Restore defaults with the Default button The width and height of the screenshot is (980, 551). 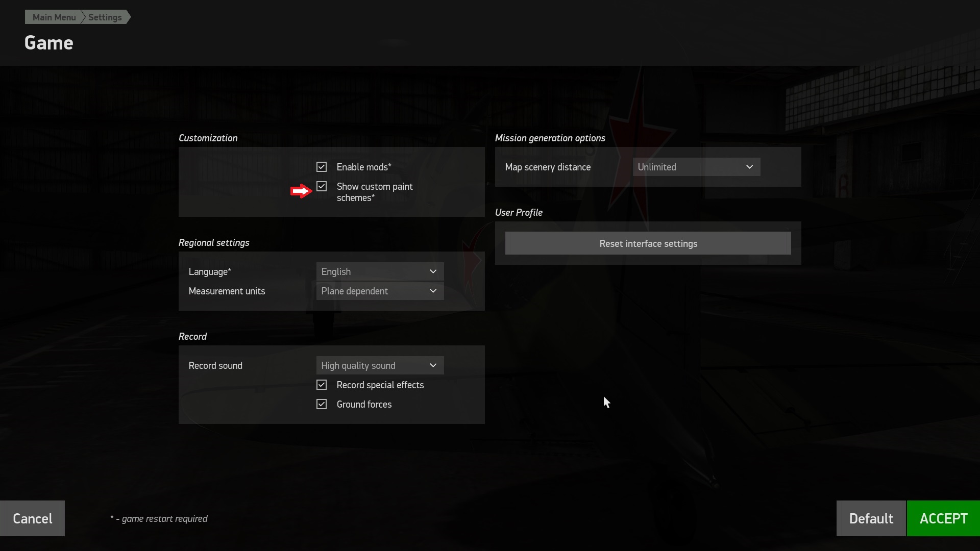coord(871,518)
